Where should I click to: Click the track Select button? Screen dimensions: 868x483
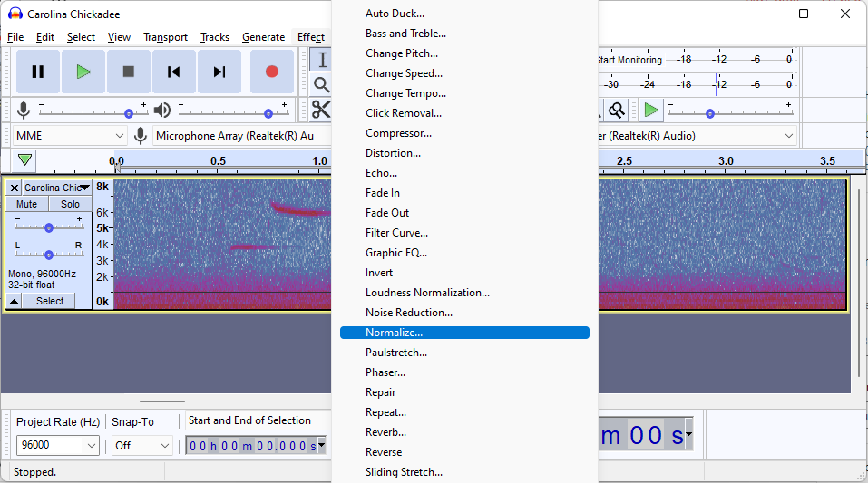coord(50,301)
